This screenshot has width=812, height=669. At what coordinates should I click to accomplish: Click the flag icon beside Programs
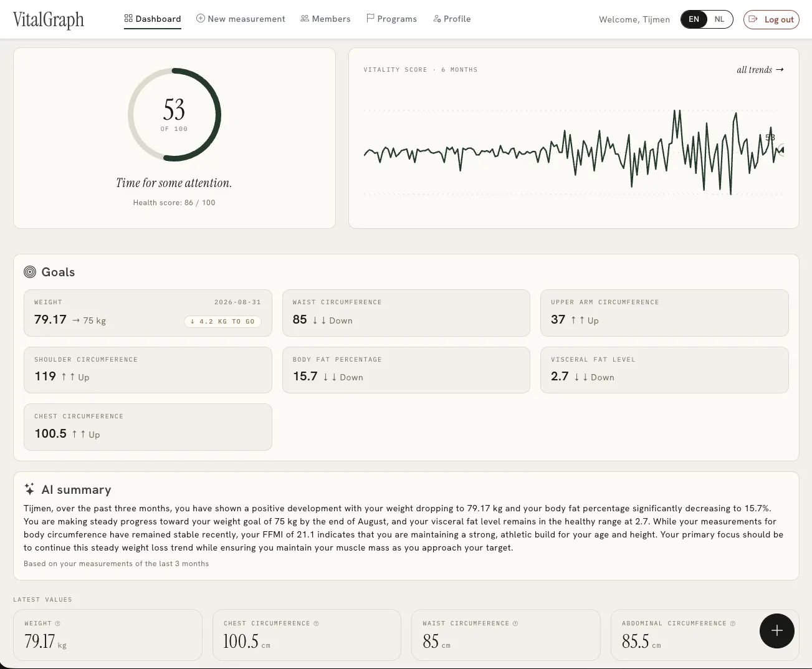tap(370, 19)
